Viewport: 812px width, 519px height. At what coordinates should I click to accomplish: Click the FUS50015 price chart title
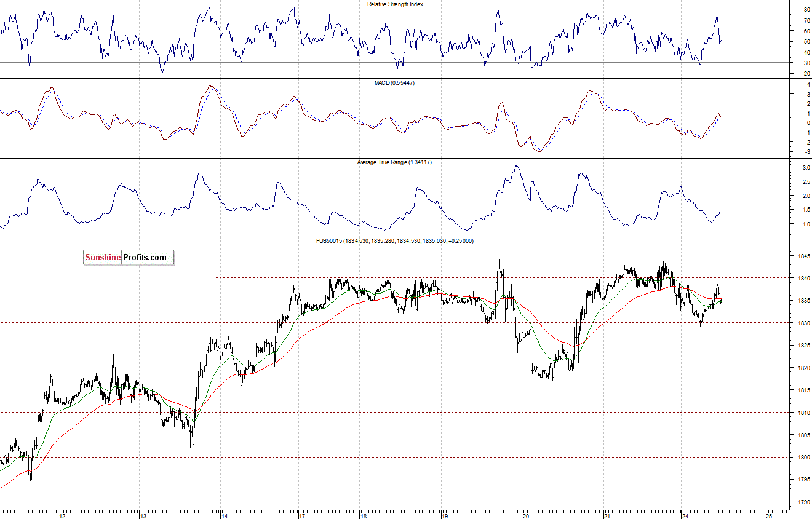click(394, 241)
